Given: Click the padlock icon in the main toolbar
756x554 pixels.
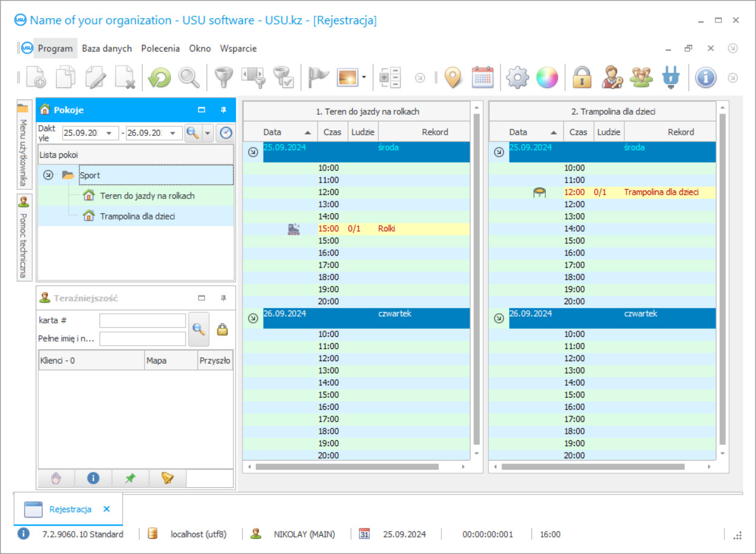Looking at the screenshot, I should click(582, 78).
